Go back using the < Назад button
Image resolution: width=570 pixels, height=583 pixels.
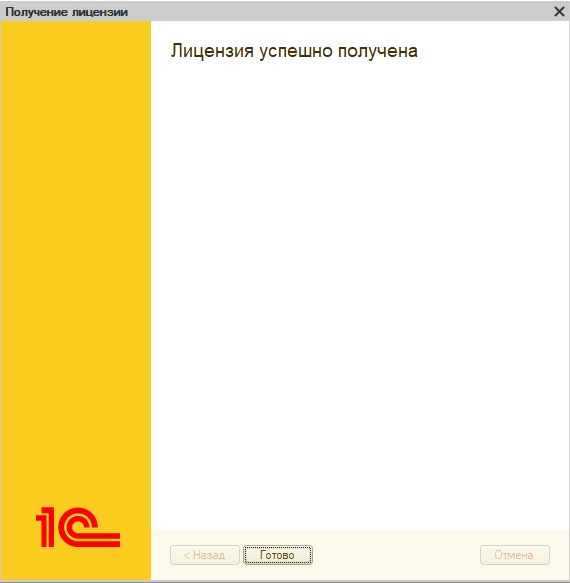pos(205,555)
